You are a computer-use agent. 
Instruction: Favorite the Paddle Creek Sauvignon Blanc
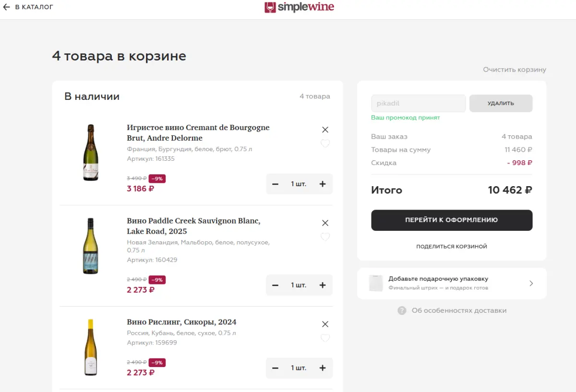[325, 237]
